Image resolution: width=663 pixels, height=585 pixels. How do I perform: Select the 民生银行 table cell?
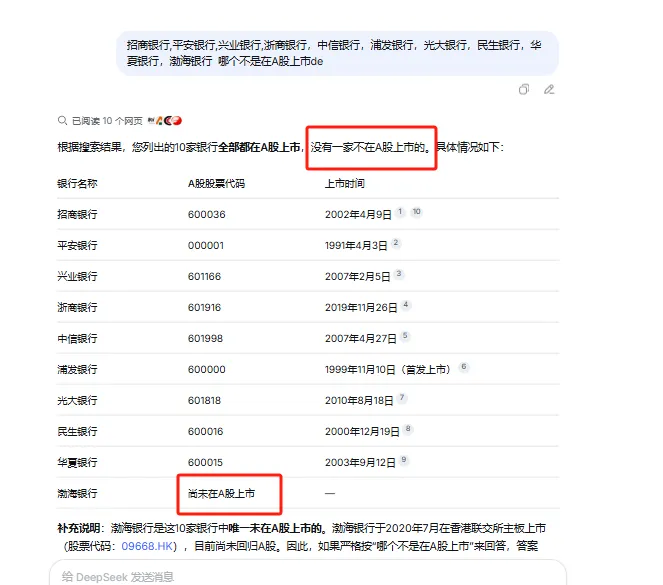click(x=77, y=431)
